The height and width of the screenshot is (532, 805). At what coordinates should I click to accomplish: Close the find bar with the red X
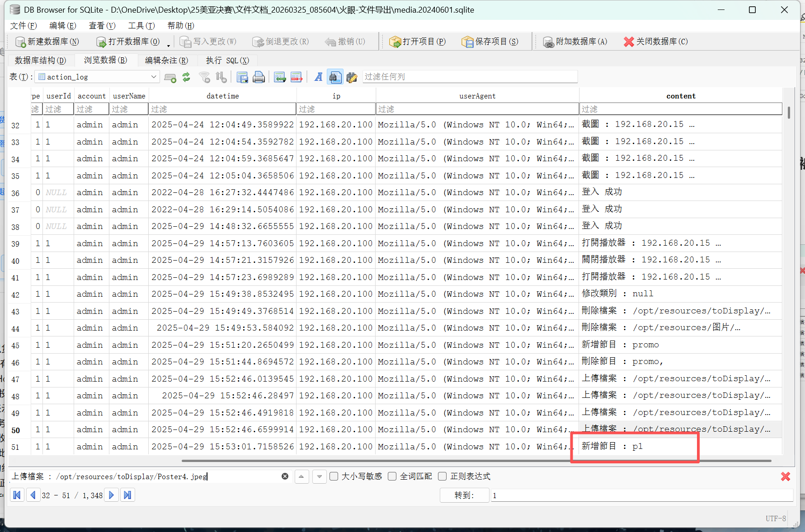point(786,476)
